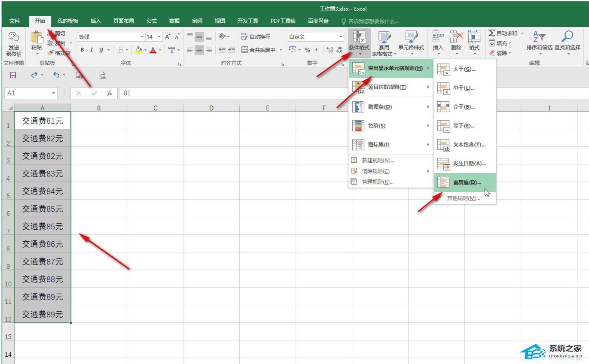Click the Delete cells icon
The height and width of the screenshot is (364, 589).
click(456, 38)
